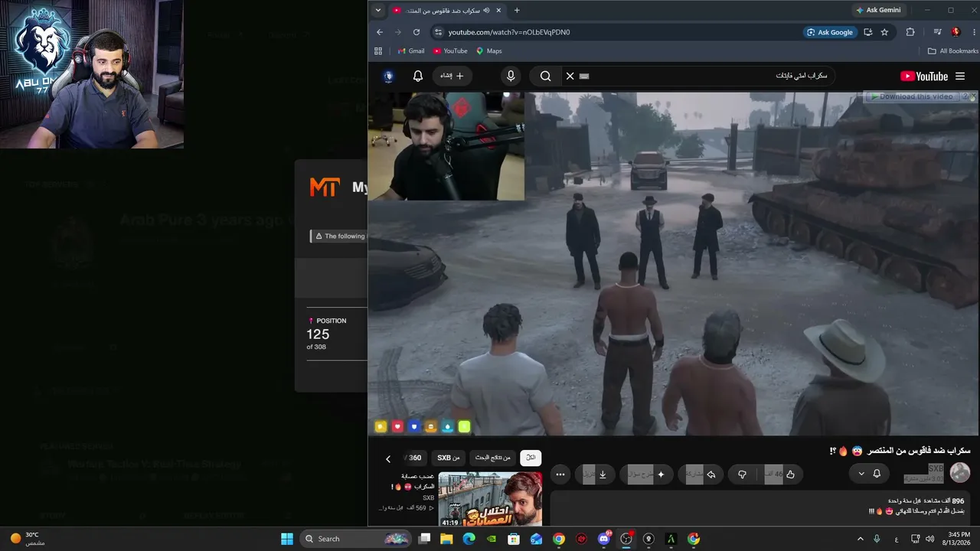Open the YouTube account avatar menu
Viewport: 980px width, 551px height.
389,76
